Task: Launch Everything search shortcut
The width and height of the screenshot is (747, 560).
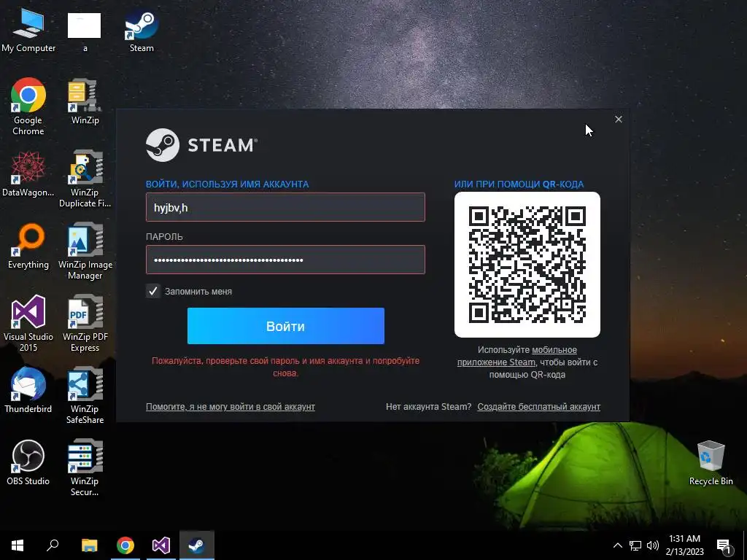Action: click(x=28, y=246)
